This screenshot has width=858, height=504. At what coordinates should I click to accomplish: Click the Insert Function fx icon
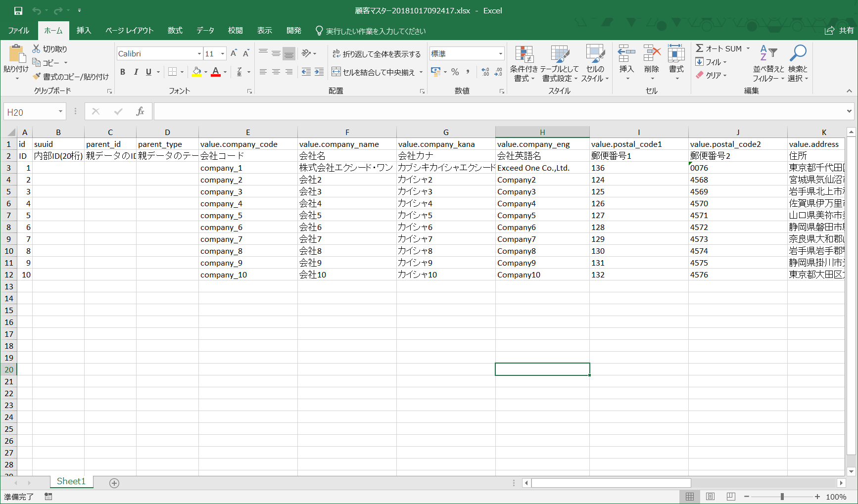[140, 112]
